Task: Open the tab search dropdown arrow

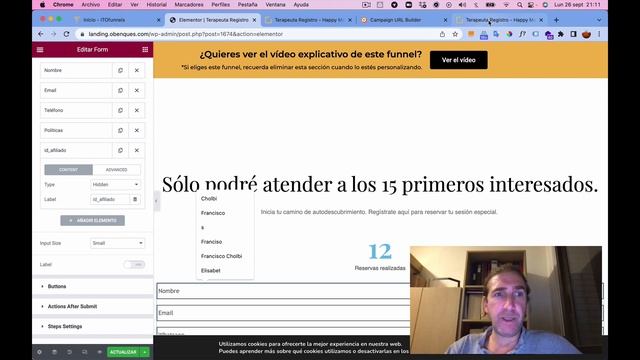Action: tap(599, 20)
